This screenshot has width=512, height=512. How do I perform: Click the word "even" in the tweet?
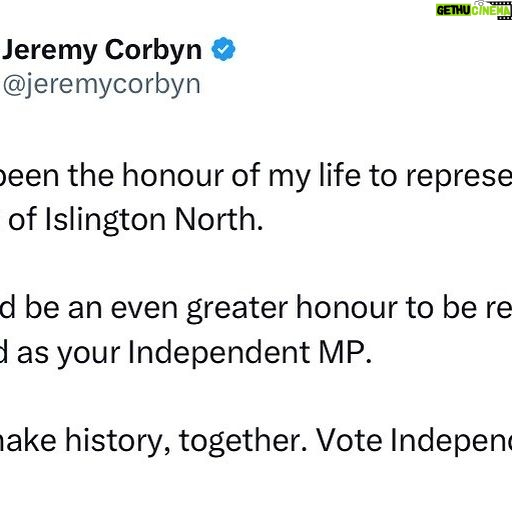[x=144, y=309]
